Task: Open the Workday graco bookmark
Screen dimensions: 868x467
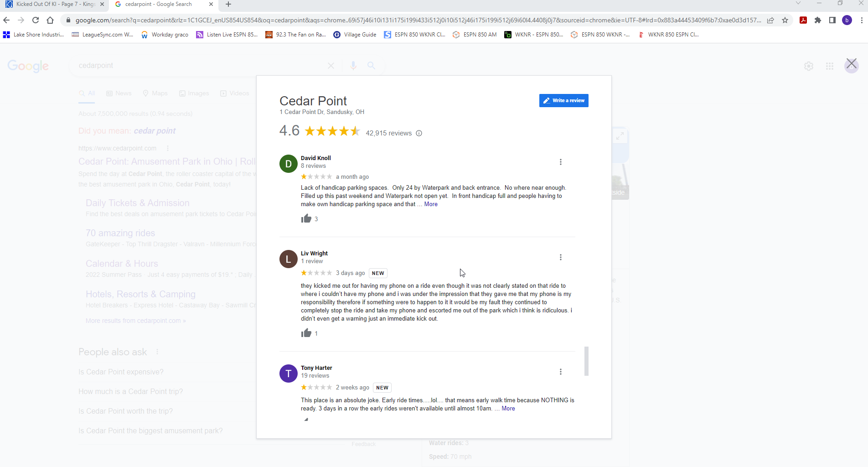Action: (165, 35)
